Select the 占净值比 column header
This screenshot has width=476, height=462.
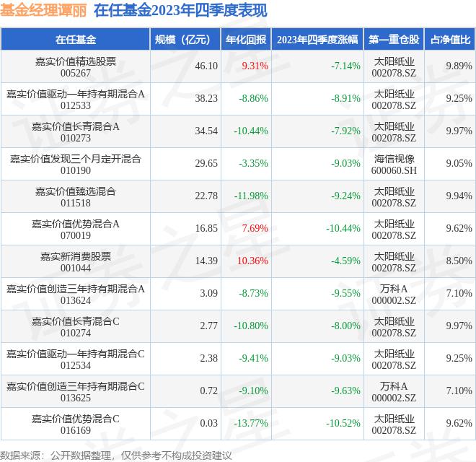tap(449, 40)
